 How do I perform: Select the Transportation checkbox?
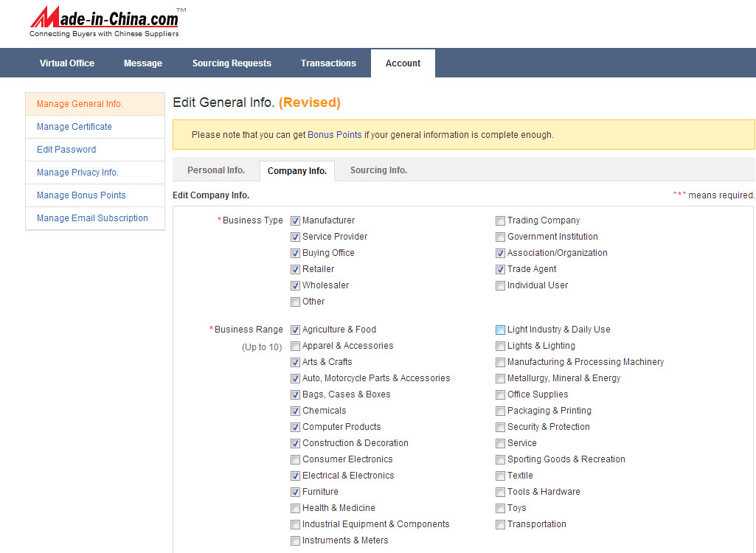click(501, 524)
